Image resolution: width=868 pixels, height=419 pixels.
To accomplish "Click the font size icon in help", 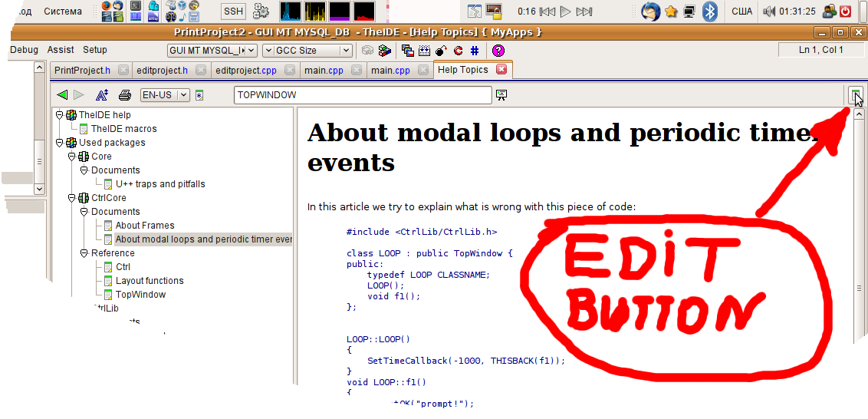I will point(101,95).
